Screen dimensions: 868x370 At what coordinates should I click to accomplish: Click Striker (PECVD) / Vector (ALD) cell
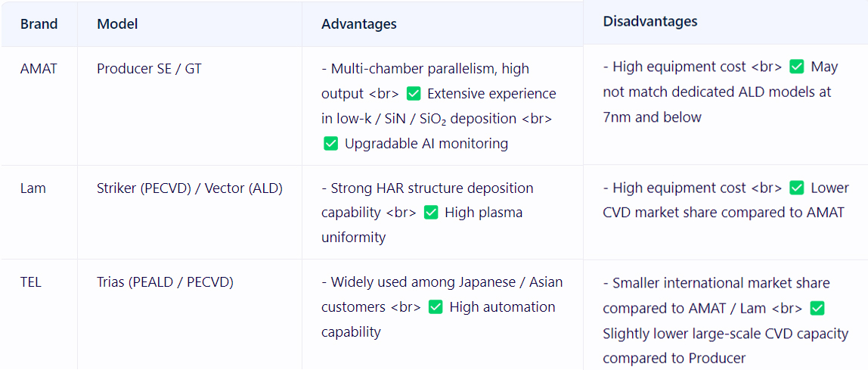pyautogui.click(x=190, y=188)
